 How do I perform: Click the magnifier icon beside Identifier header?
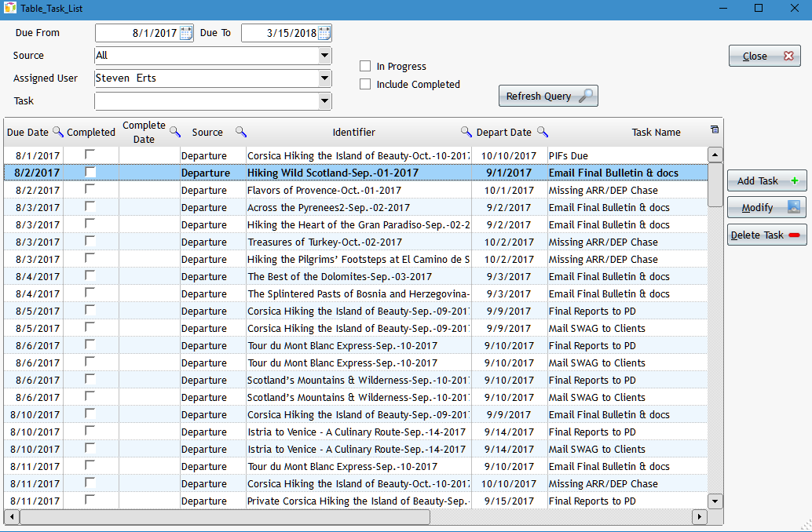(x=466, y=132)
